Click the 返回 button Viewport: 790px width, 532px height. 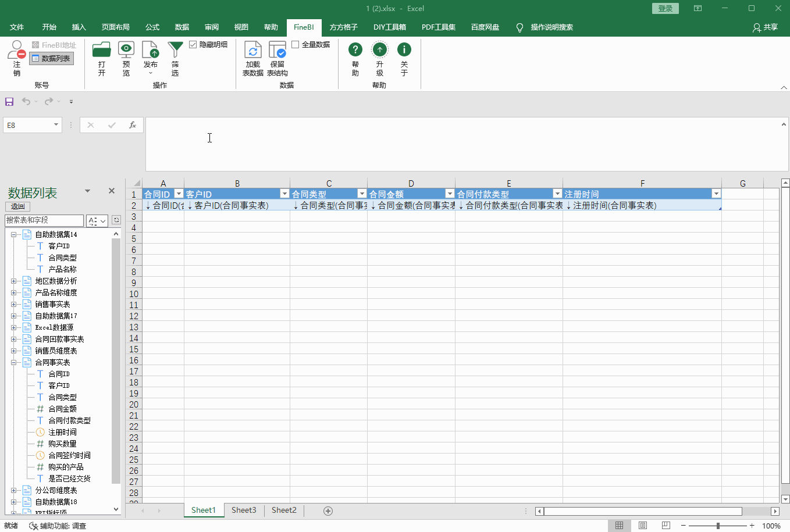pyautogui.click(x=18, y=206)
